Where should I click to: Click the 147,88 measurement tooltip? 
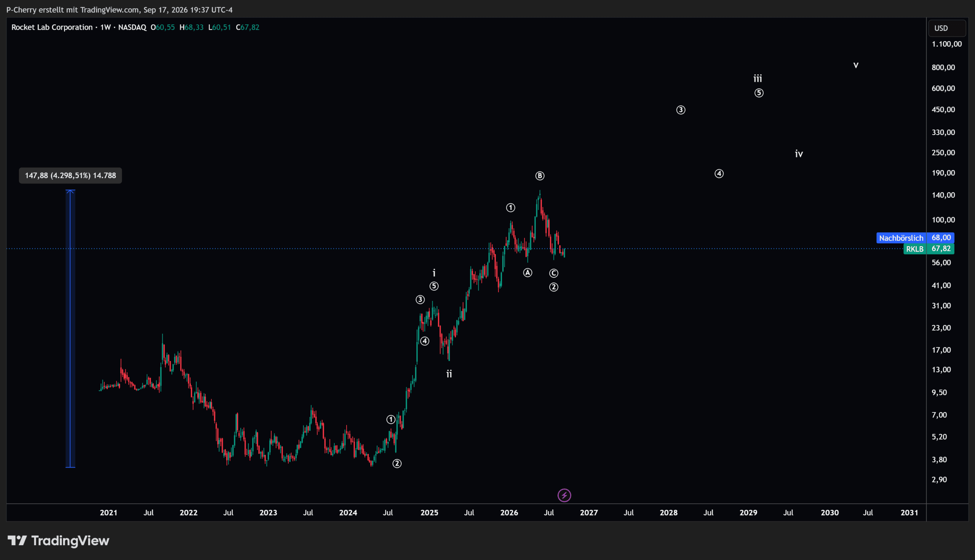point(70,175)
